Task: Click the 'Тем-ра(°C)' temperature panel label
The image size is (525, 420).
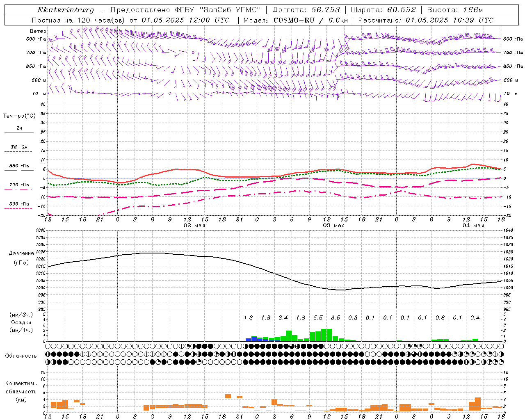Action: pos(19,116)
